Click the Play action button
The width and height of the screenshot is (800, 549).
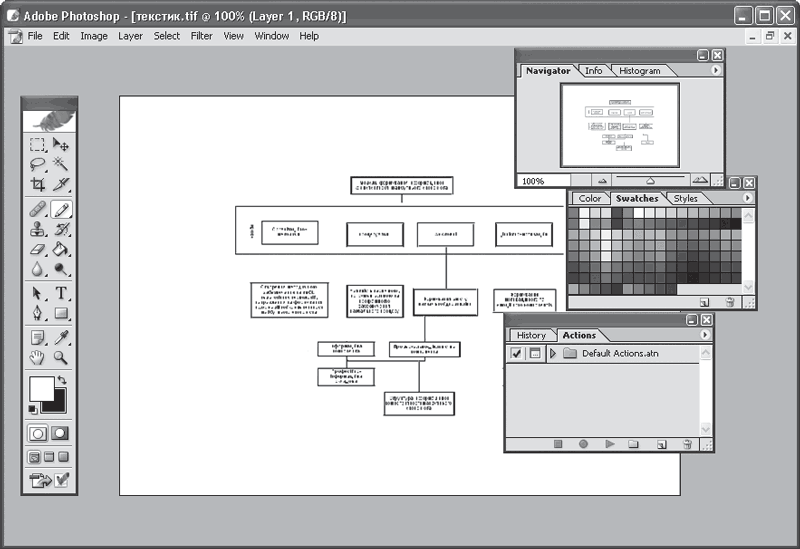click(609, 444)
